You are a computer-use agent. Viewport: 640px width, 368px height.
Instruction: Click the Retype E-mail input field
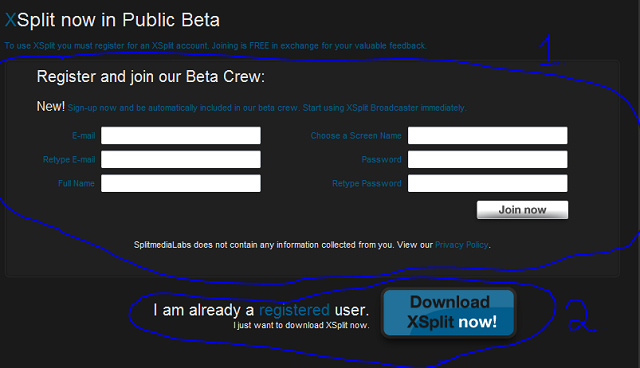click(181, 160)
